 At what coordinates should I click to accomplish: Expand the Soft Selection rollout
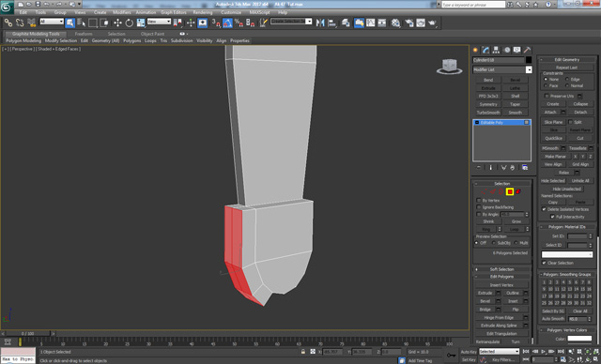pos(502,269)
